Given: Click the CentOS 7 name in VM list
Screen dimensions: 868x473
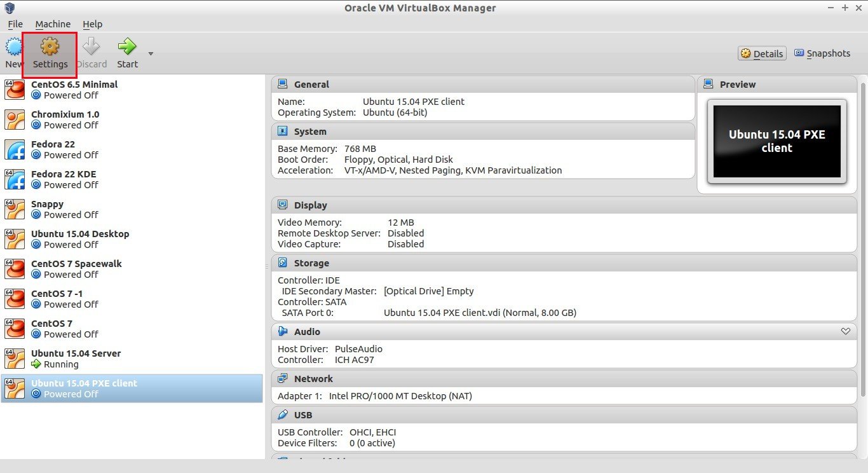Looking at the screenshot, I should click(51, 324).
